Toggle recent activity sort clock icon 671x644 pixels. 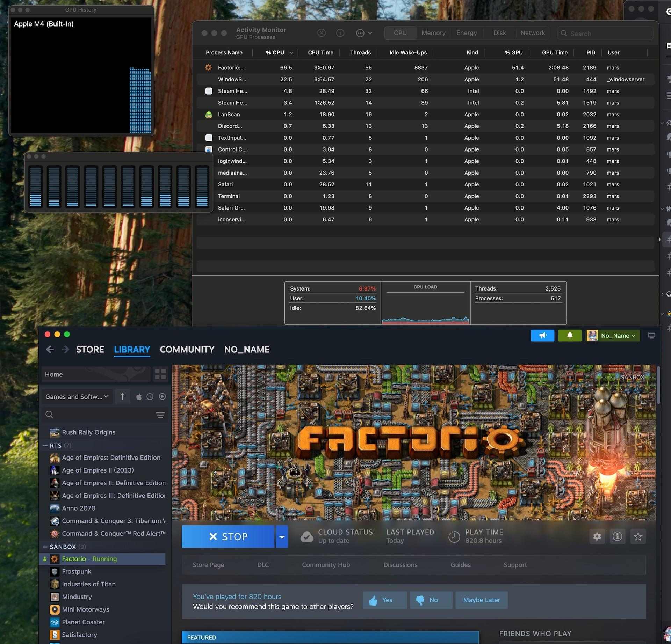coord(150,397)
